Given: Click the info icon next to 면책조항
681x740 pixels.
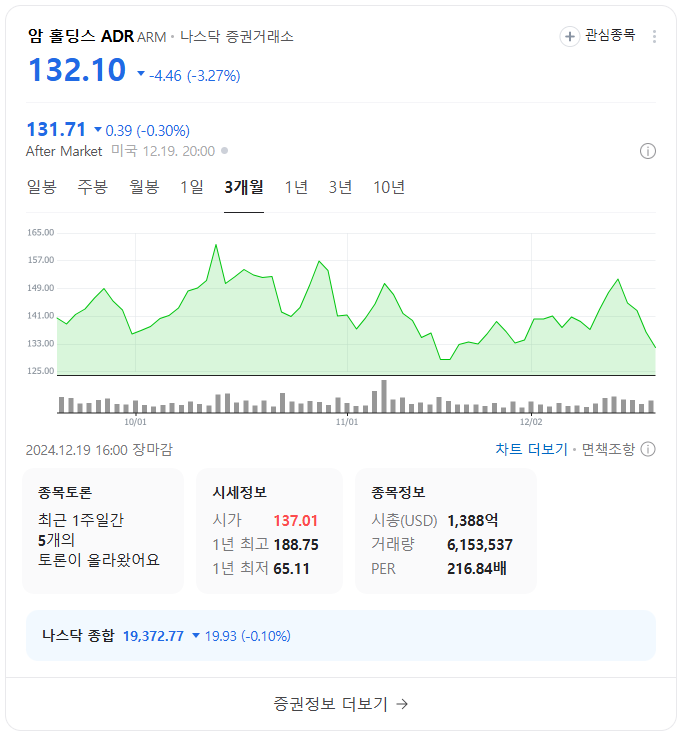Looking at the screenshot, I should click(x=648, y=449).
